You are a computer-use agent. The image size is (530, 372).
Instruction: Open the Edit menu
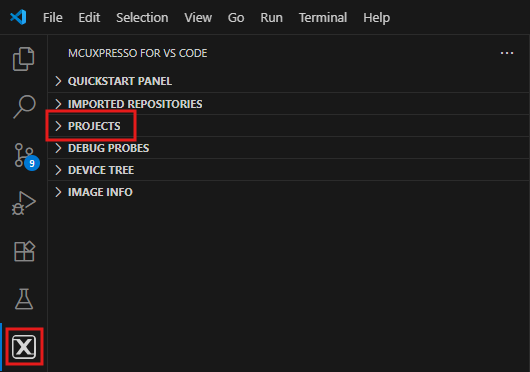point(89,18)
